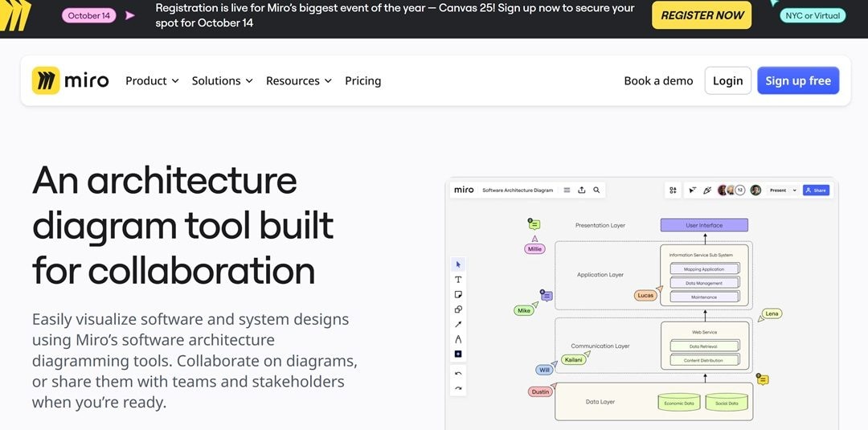Screen dimensions: 868x430
Task: Click the Book a demo link
Action: [658, 81]
